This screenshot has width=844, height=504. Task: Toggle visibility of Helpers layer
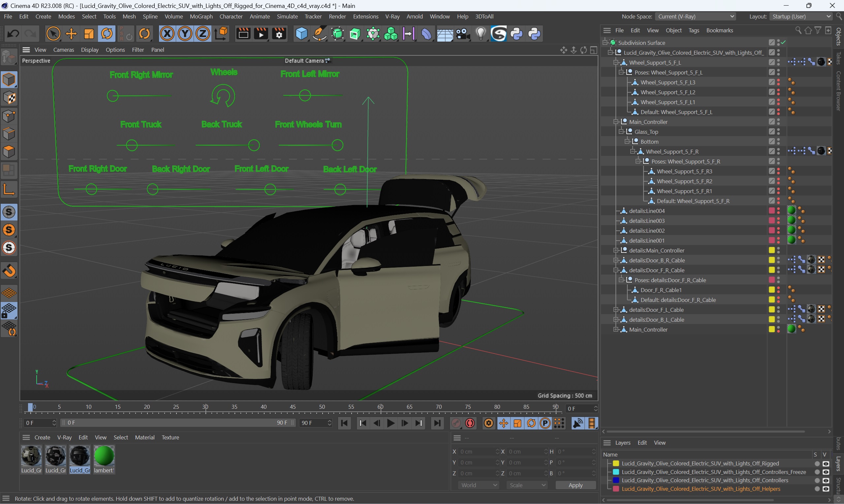[826, 489]
